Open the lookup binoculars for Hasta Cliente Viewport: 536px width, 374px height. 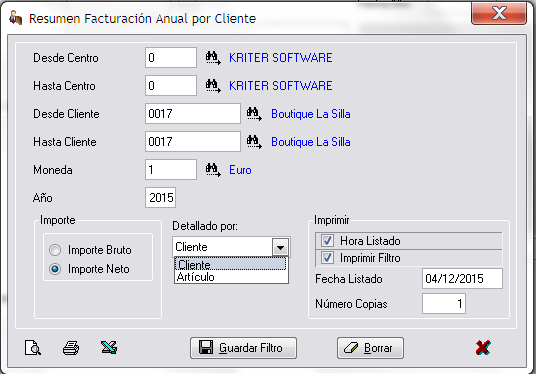(254, 142)
